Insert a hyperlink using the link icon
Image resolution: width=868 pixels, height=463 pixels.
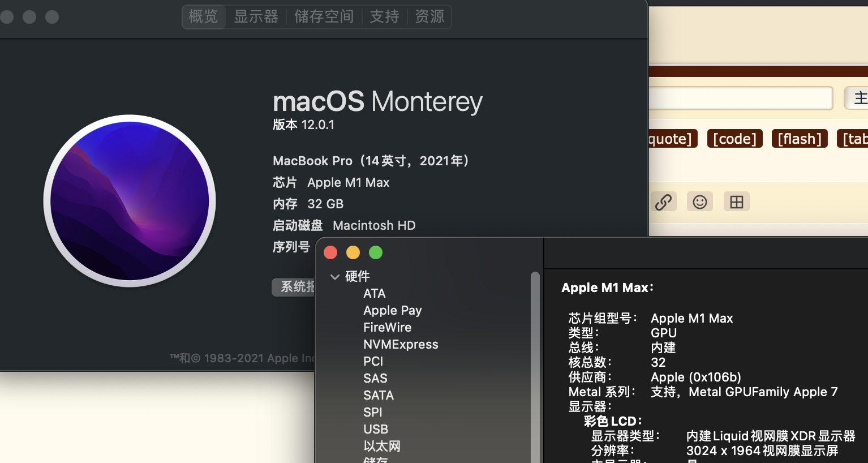click(x=664, y=201)
